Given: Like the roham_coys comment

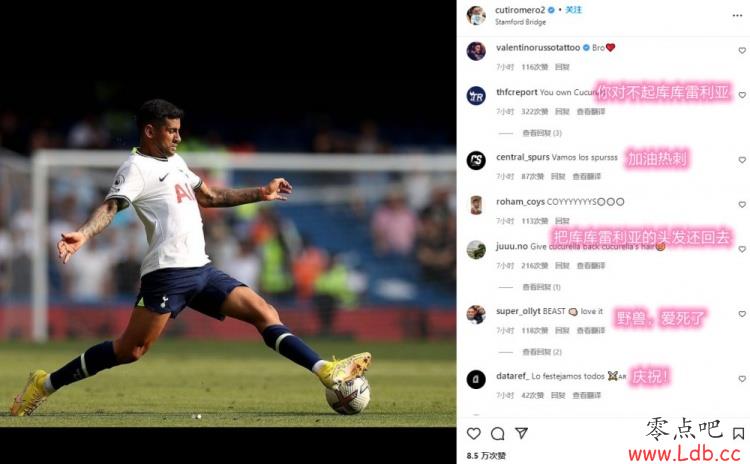Looking at the screenshot, I should click(742, 204).
